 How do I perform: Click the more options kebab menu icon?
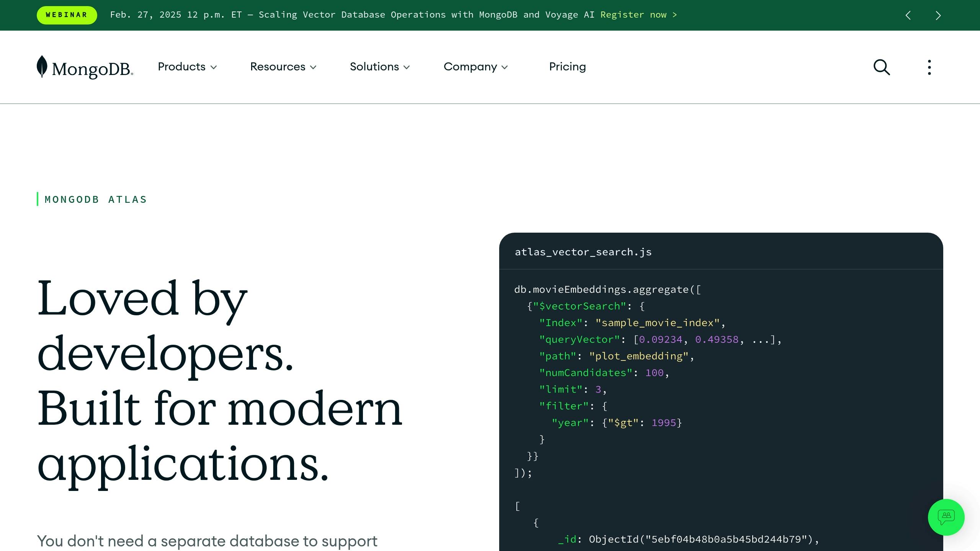(929, 67)
